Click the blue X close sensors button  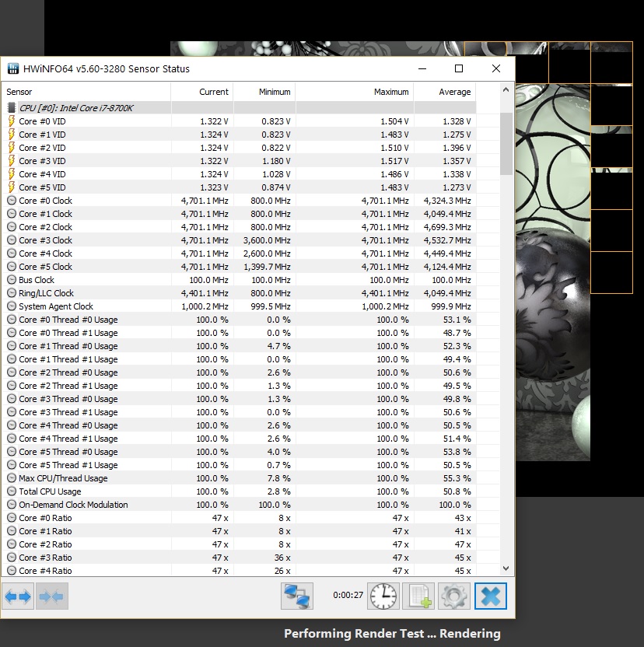(491, 596)
